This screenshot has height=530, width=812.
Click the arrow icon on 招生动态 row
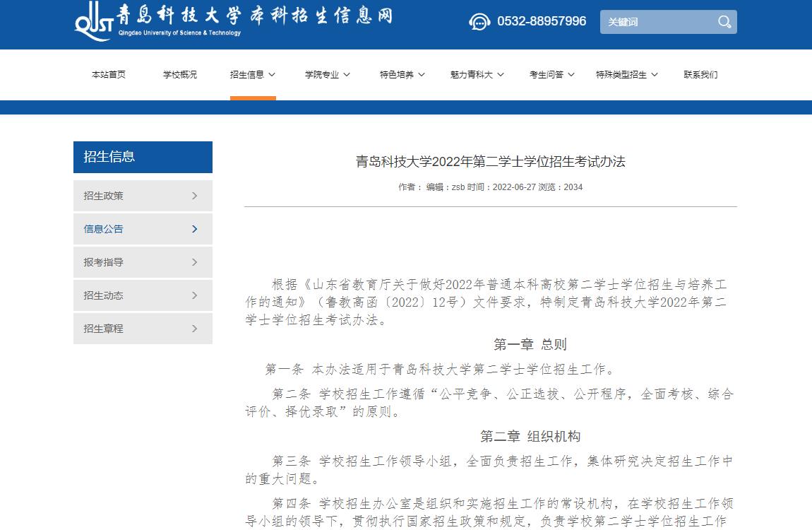coord(195,295)
